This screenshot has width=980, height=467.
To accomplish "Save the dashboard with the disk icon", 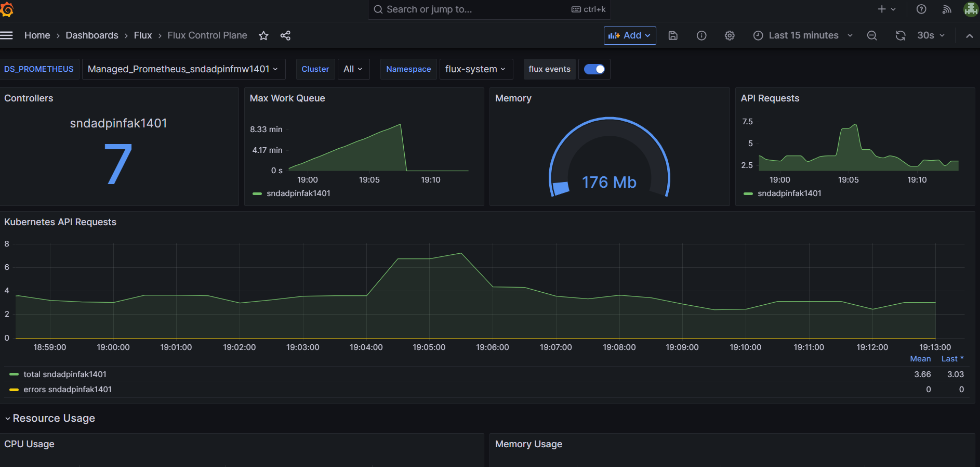I will [x=673, y=35].
